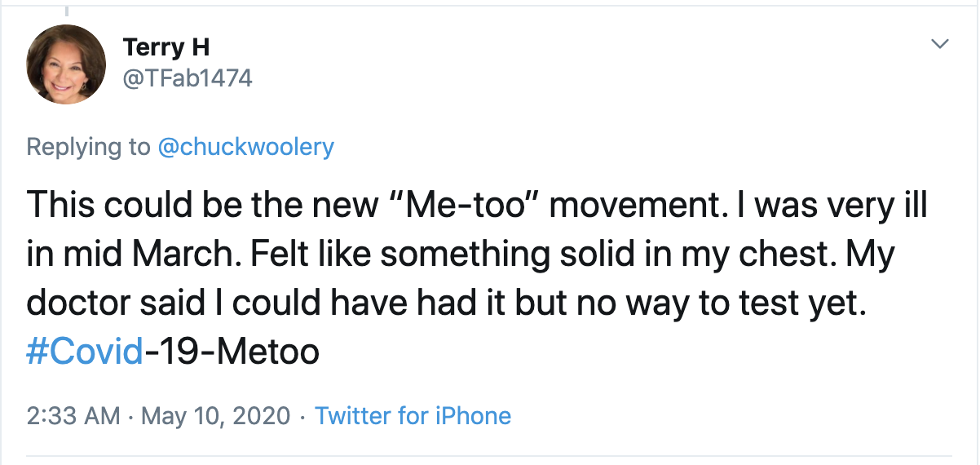Click the @TFab1474 handle

click(188, 78)
